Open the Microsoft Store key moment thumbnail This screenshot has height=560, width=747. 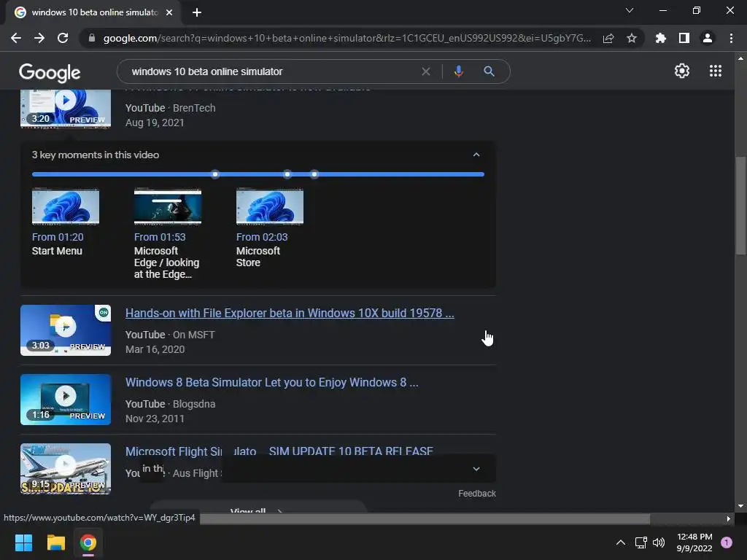point(270,206)
